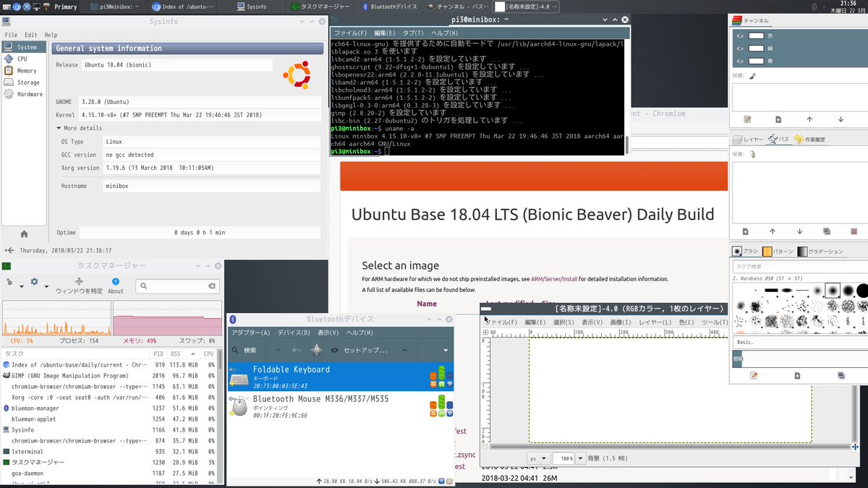Open the Bluetooth toolbar overflow dropdown arrow
868x488 pixels.
coord(446,350)
